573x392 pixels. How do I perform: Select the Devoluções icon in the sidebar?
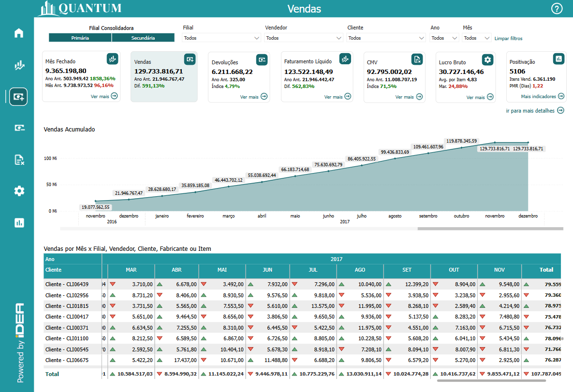tap(19, 128)
